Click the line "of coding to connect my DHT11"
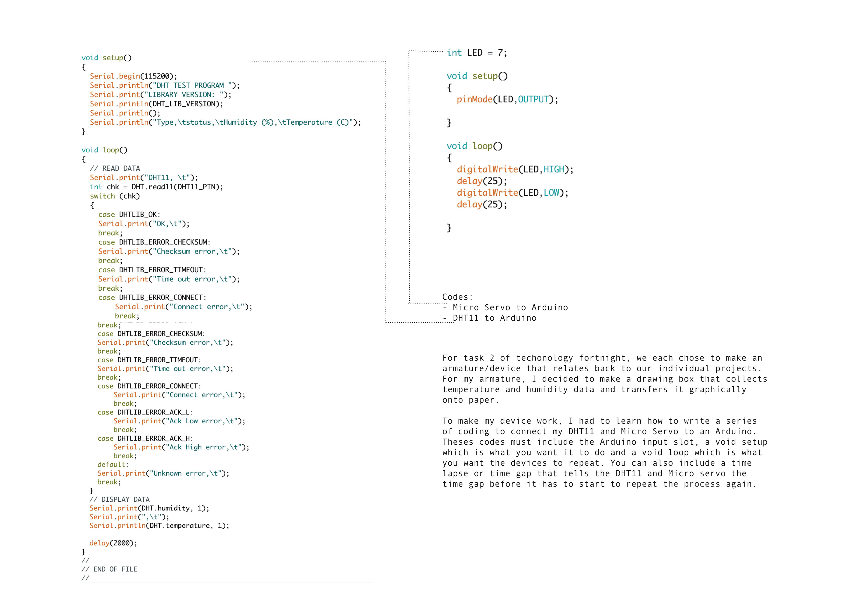Screen dimensions: 868x614 coord(600,432)
